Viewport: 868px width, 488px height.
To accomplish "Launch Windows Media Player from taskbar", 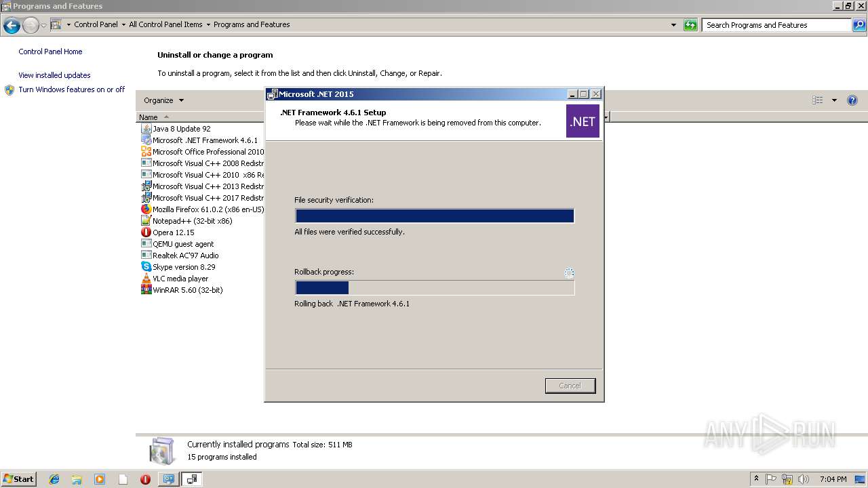I will (100, 479).
